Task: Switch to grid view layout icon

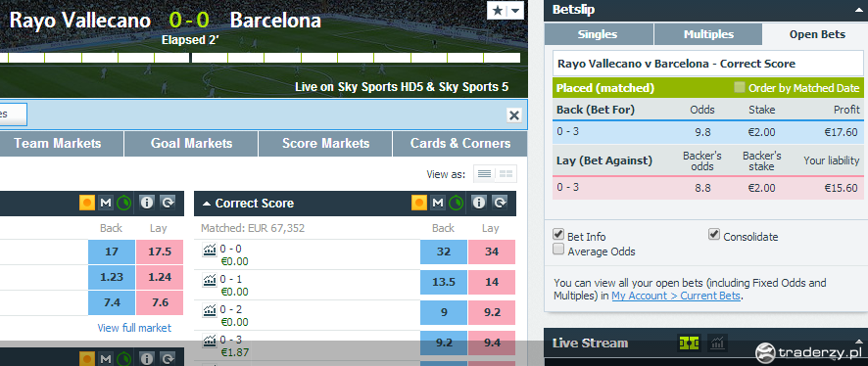Action: (506, 173)
